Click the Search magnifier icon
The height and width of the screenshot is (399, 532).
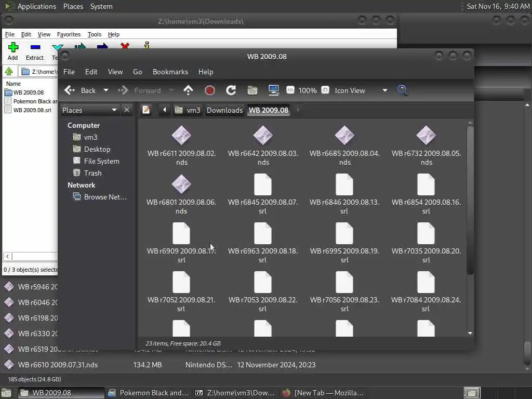[x=402, y=90]
